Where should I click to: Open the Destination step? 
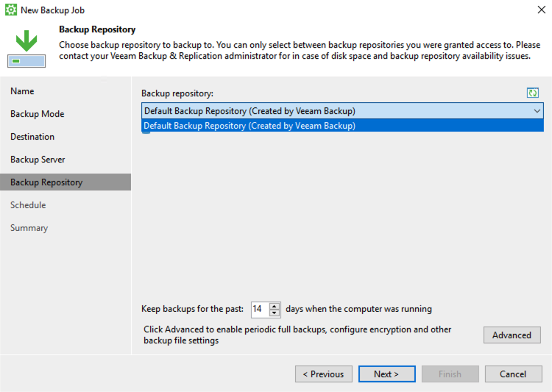coord(32,137)
